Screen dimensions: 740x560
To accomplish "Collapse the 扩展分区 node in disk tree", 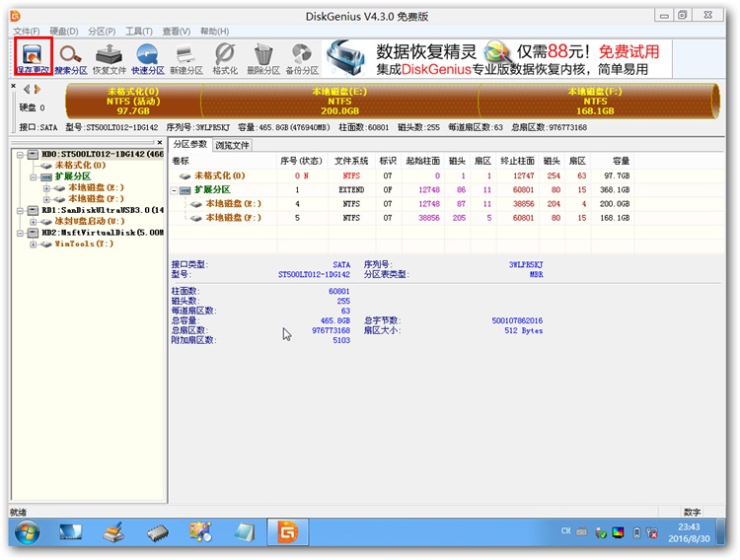I will (x=34, y=176).
